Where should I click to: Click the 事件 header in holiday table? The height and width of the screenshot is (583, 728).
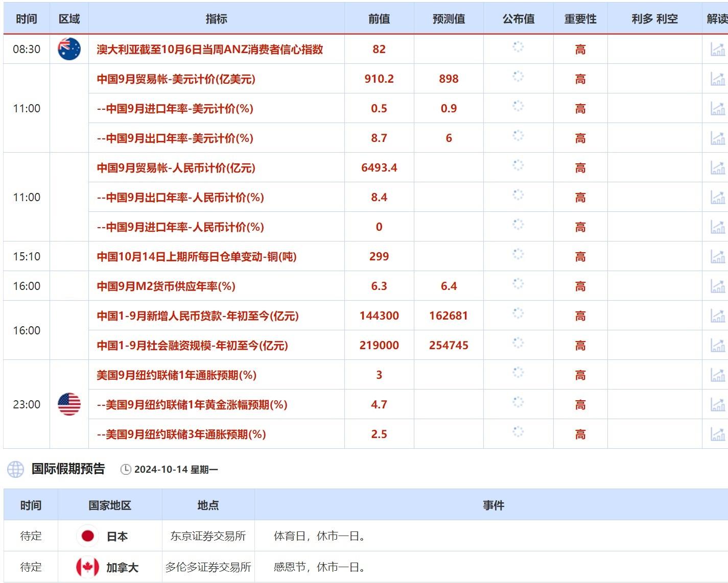coord(492,505)
